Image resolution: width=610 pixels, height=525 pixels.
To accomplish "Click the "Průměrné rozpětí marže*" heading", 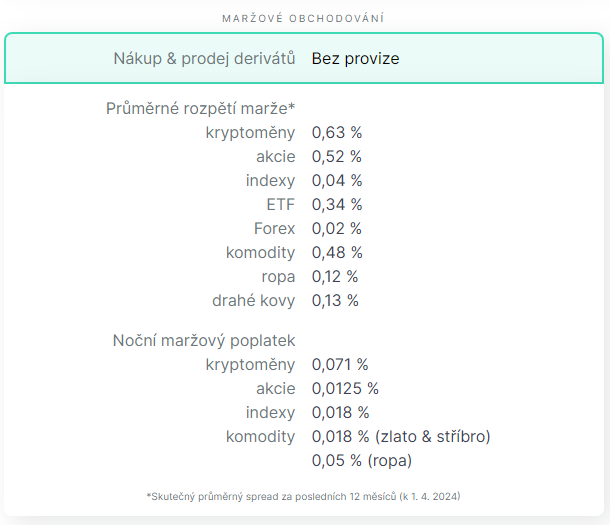I will coord(200,108).
